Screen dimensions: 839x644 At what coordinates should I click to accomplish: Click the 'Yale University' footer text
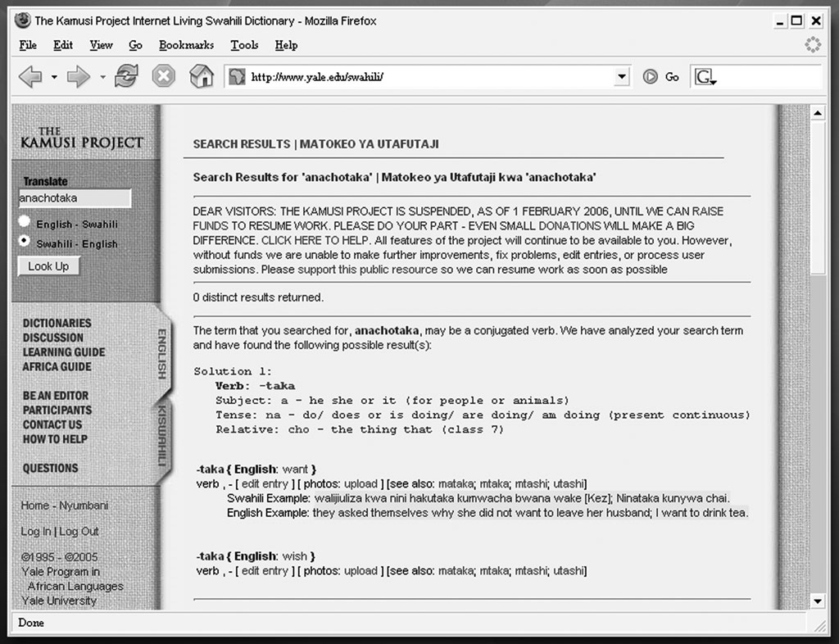pyautogui.click(x=59, y=601)
